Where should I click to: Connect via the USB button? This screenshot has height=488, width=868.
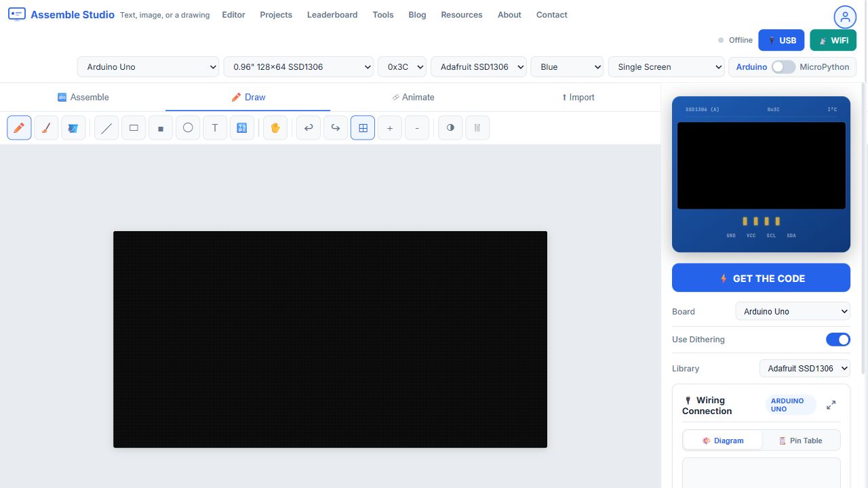point(781,40)
